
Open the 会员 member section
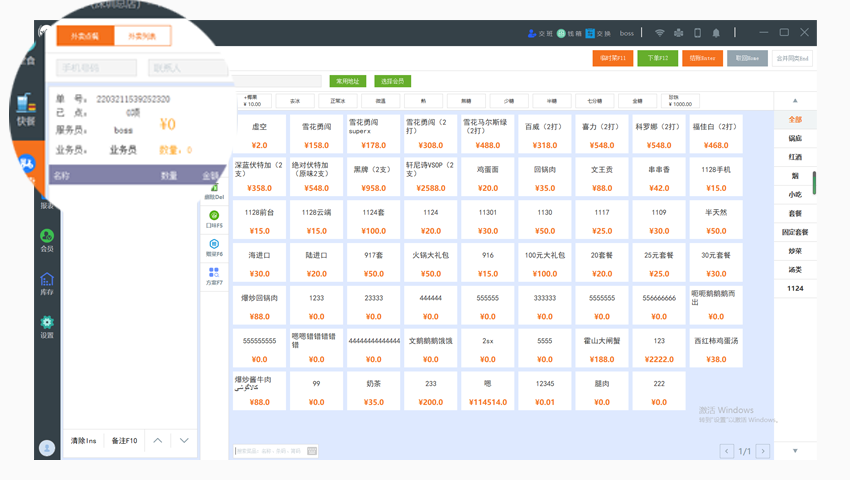coord(47,240)
